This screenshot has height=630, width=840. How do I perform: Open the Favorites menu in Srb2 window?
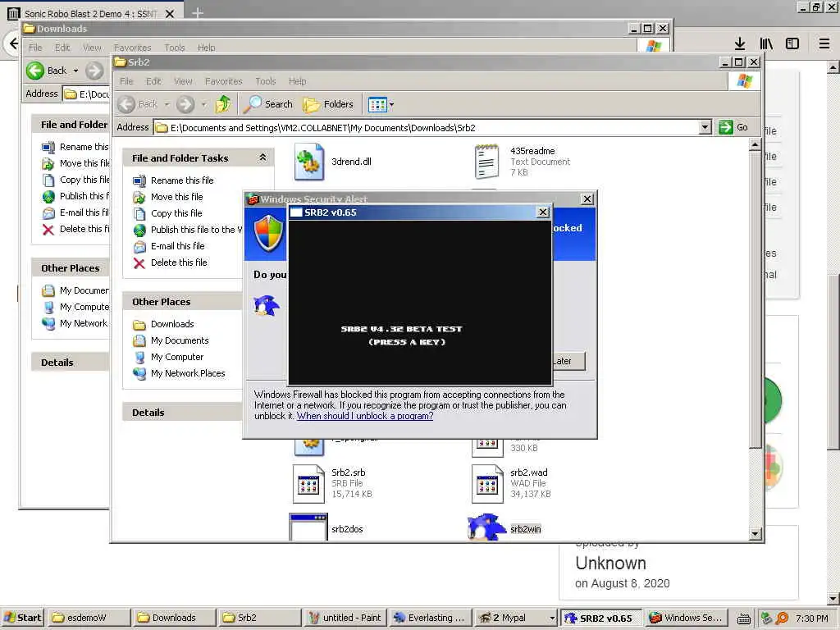pos(223,81)
